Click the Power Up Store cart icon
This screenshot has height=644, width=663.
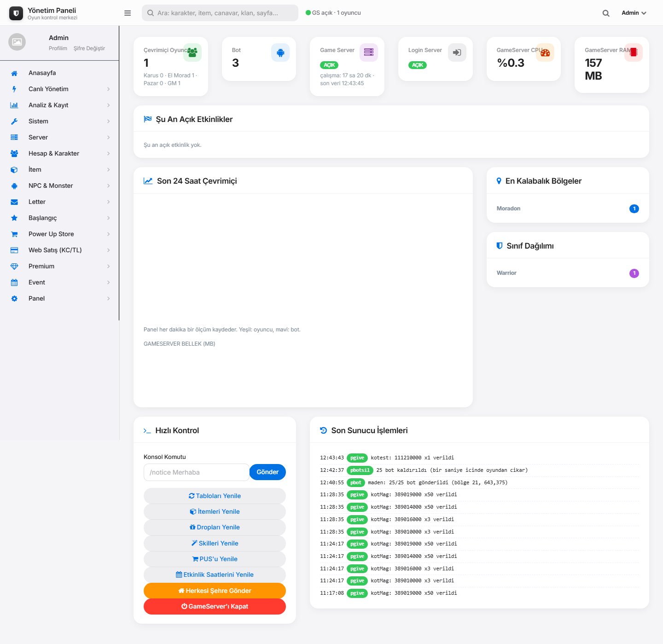14,234
